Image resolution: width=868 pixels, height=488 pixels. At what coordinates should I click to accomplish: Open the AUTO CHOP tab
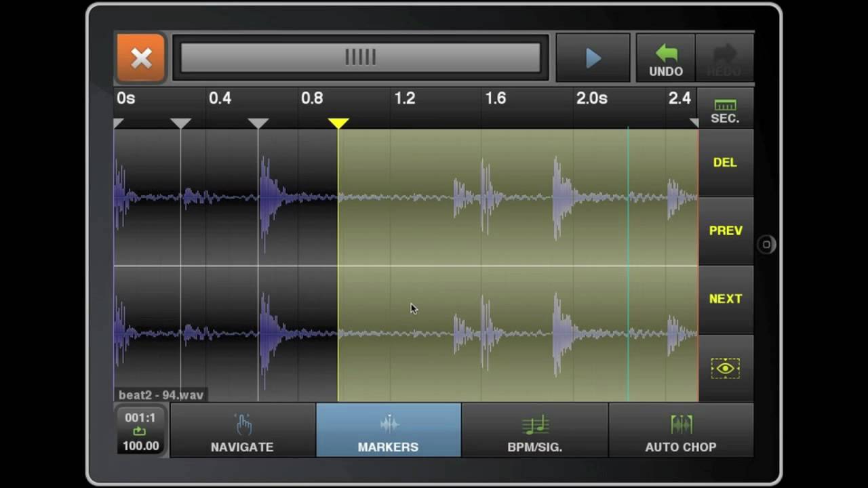(681, 430)
